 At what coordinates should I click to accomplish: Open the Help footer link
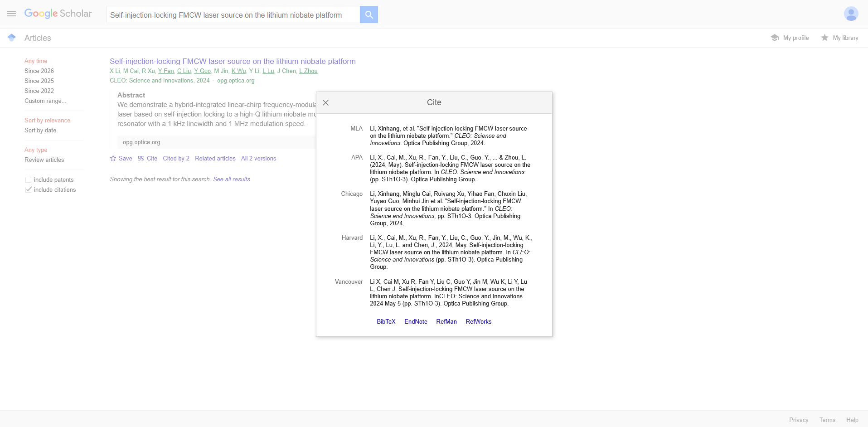852,420
